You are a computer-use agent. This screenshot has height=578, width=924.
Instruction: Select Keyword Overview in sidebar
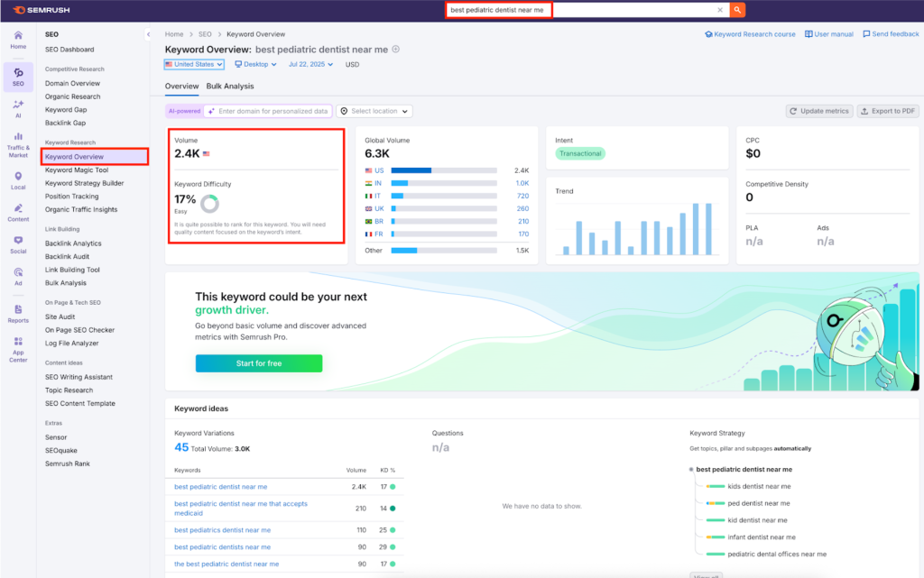[94, 157]
